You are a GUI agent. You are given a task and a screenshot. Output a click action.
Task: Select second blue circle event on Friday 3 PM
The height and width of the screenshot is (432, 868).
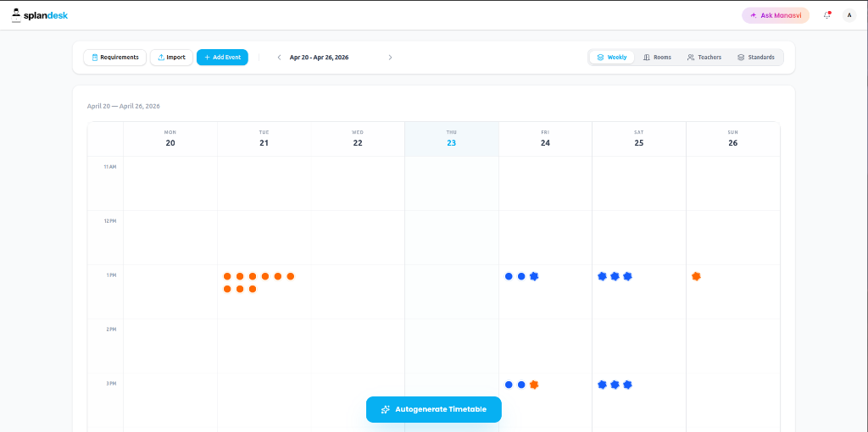pos(521,385)
